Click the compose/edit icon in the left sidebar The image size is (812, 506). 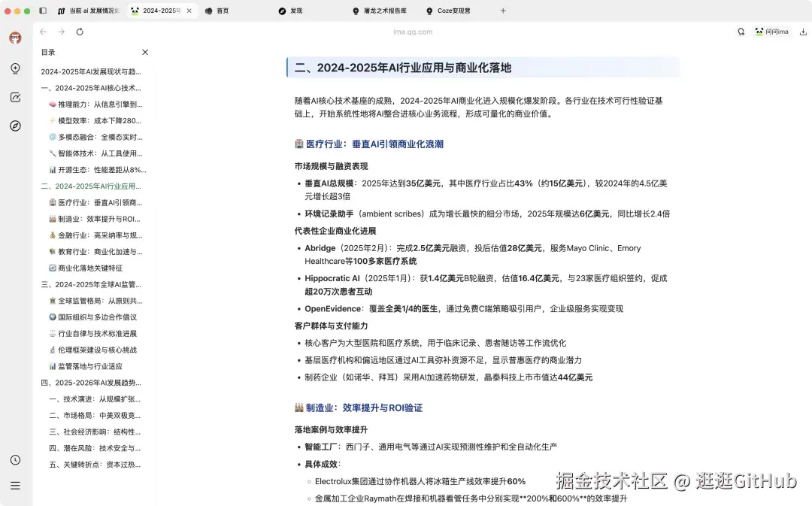[x=15, y=95]
